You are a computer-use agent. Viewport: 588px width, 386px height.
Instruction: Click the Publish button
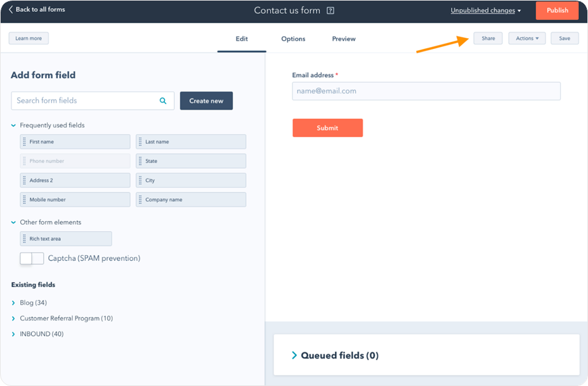[556, 10]
